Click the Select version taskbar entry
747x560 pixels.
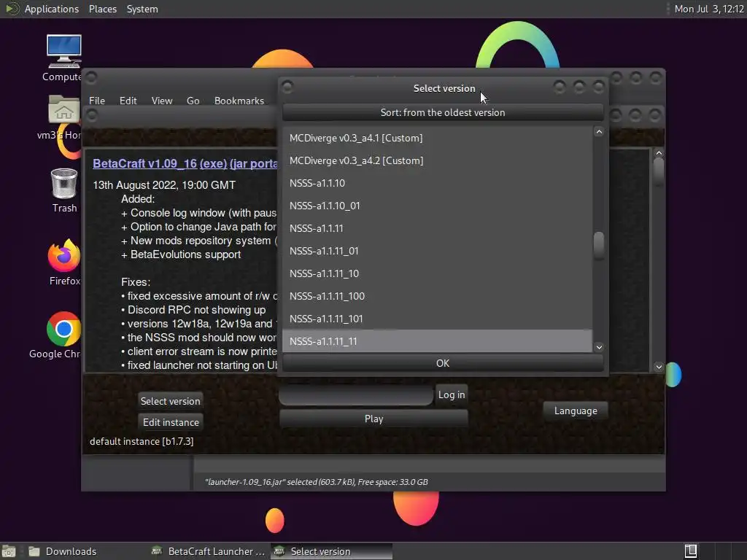(x=332, y=551)
